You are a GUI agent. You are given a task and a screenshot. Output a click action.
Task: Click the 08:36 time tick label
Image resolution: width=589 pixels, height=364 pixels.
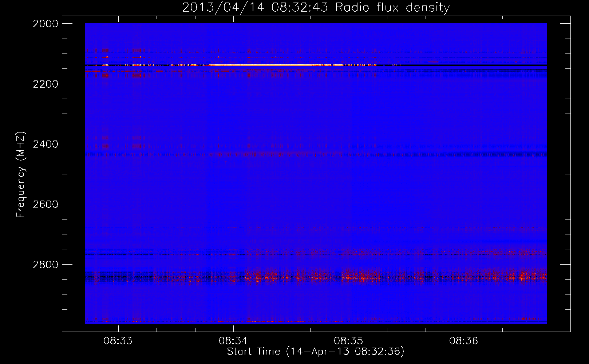[x=463, y=341]
